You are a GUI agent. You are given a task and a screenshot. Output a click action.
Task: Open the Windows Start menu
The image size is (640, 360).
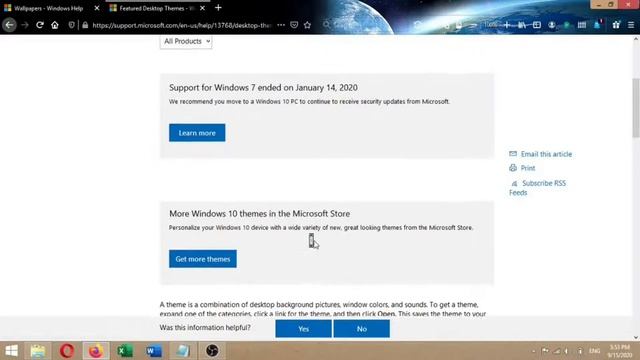11,351
